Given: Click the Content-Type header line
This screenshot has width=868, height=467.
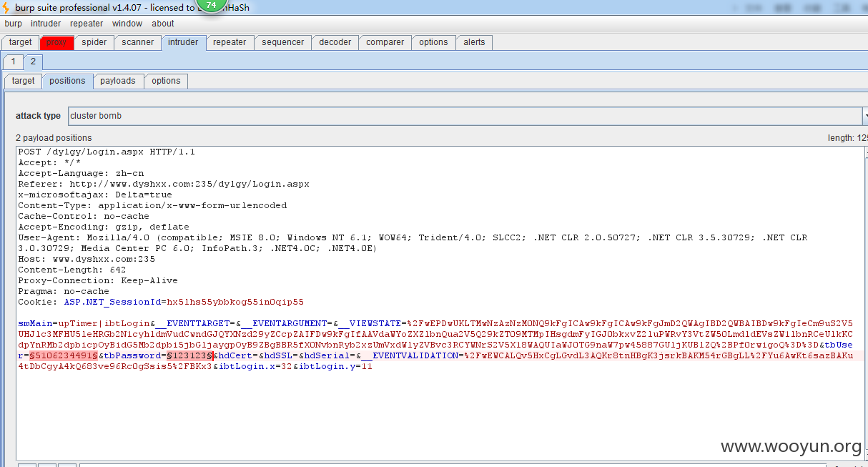Looking at the screenshot, I should (x=152, y=205).
